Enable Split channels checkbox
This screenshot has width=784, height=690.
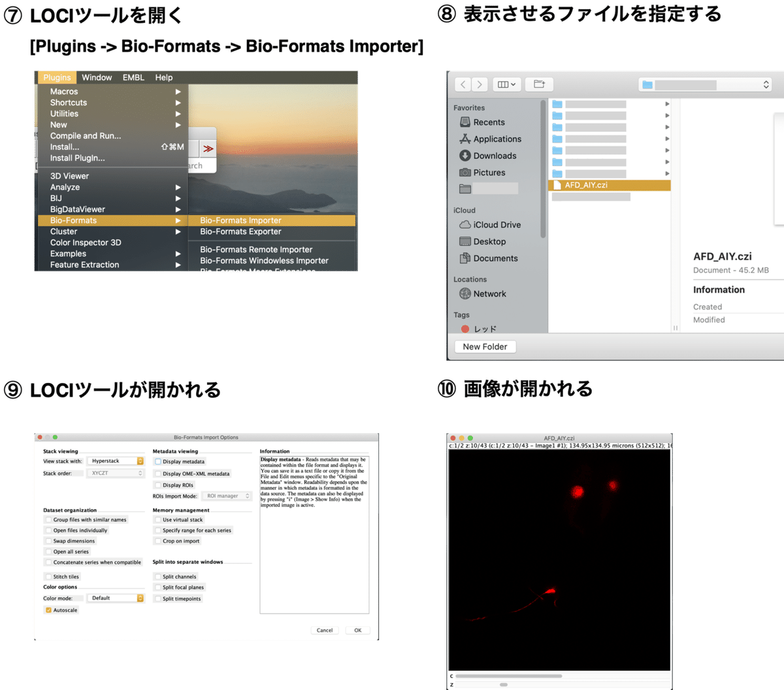coord(157,577)
